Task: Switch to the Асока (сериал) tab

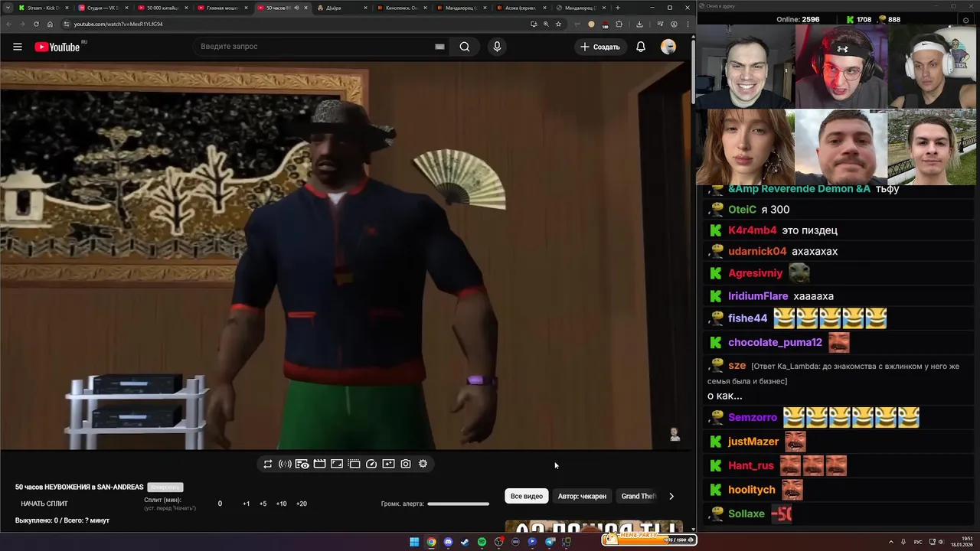Action: pyautogui.click(x=521, y=8)
